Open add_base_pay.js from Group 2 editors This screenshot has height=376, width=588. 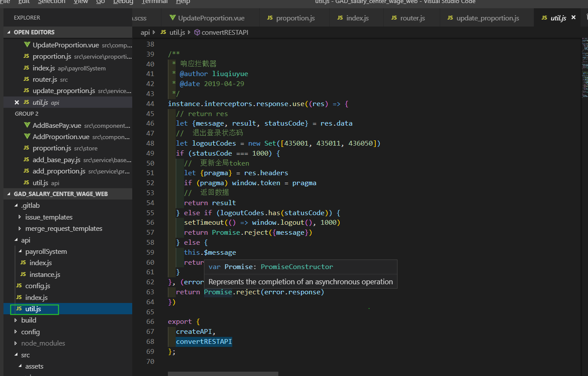coord(56,160)
